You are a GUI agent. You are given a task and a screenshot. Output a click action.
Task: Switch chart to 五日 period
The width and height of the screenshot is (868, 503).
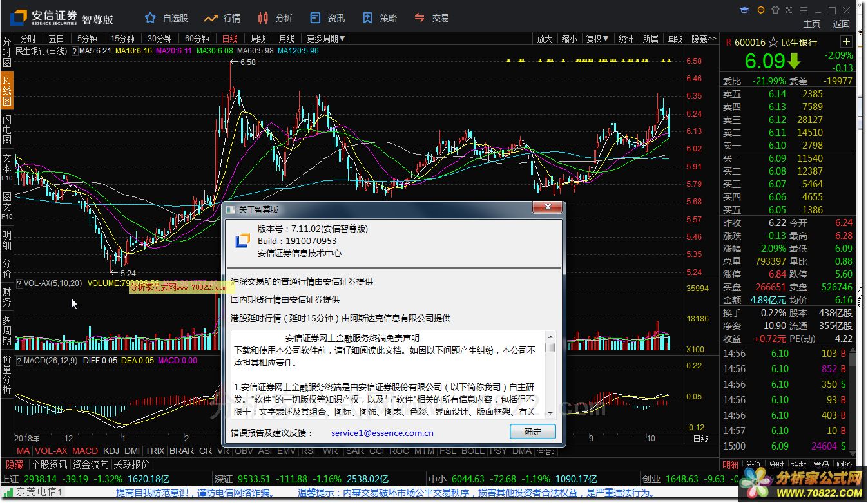tap(57, 39)
